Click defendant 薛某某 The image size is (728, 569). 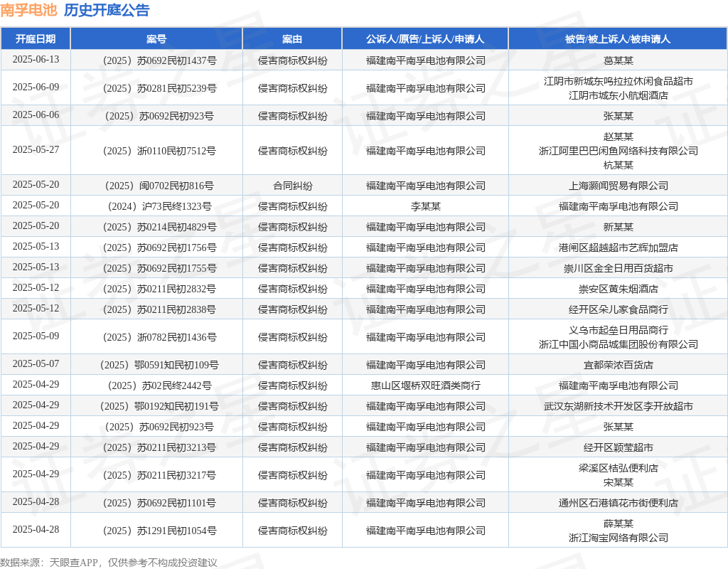point(619,523)
